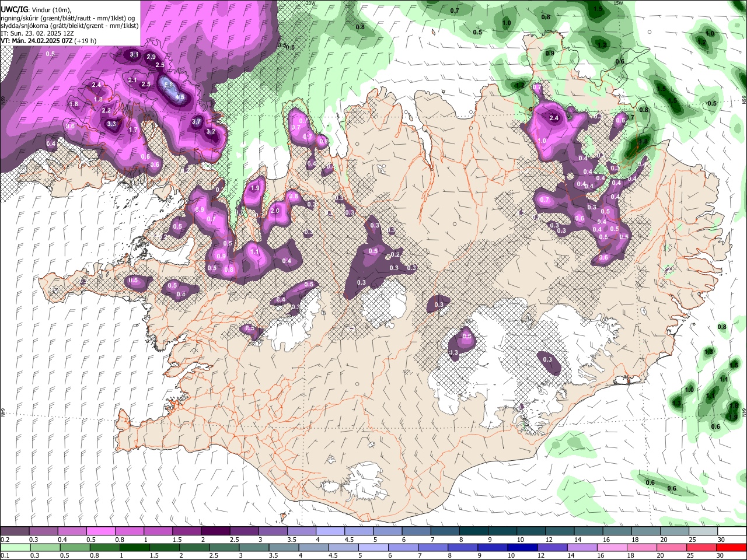Select lower legend swatch between 16 and 18
The image size is (747, 560).
pyautogui.click(x=613, y=547)
